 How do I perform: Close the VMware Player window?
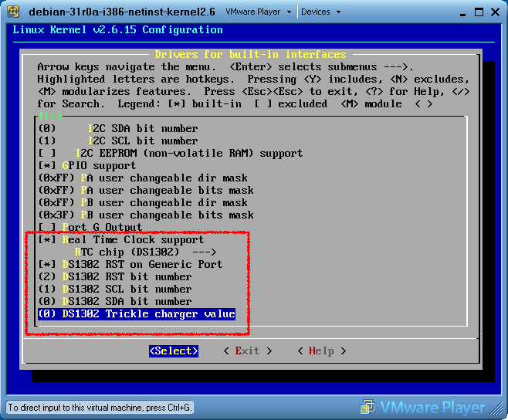tap(495, 12)
